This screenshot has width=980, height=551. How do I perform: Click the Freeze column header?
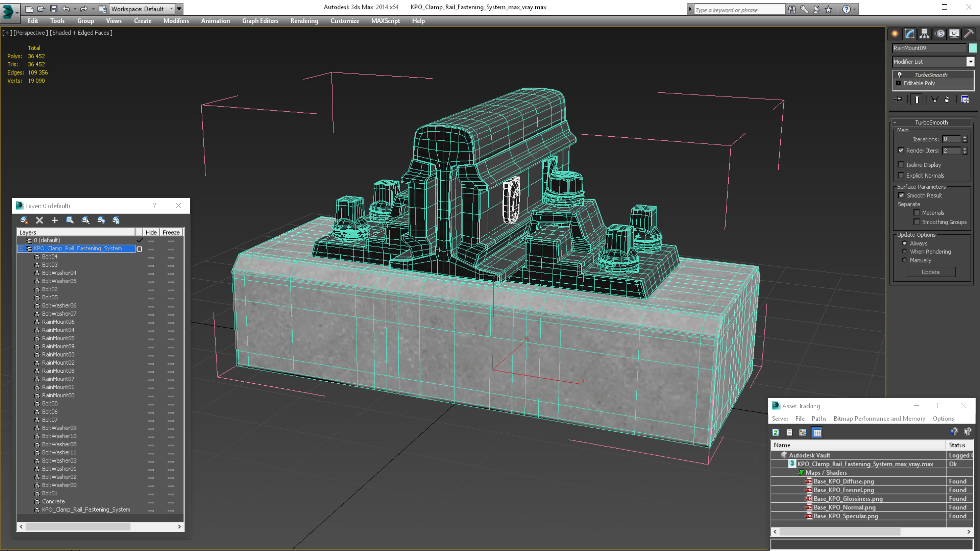171,232
